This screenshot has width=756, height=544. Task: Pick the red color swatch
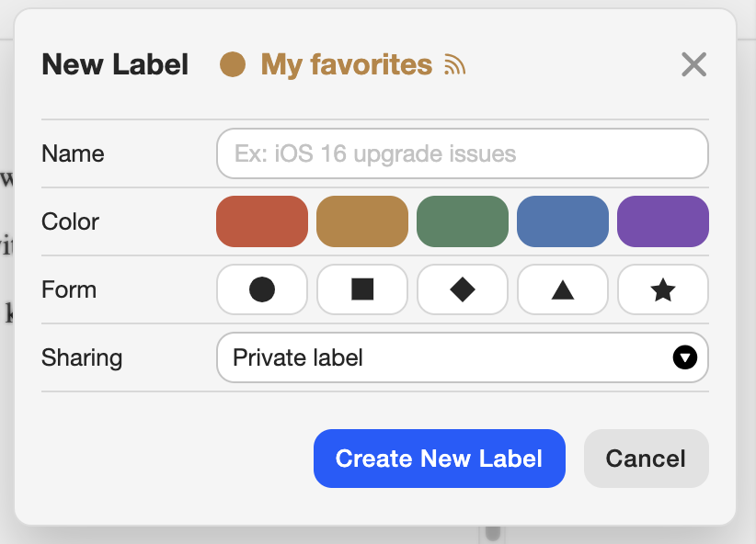pos(262,221)
